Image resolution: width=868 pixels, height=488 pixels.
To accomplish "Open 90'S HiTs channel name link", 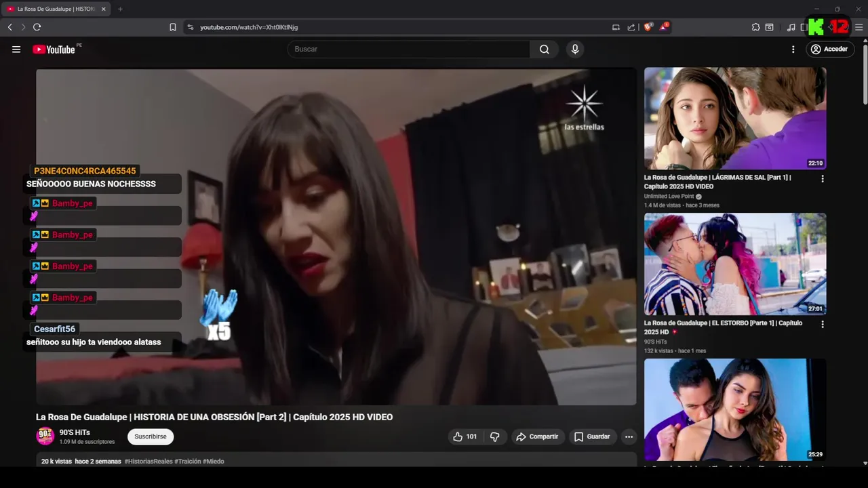I will coord(75,432).
